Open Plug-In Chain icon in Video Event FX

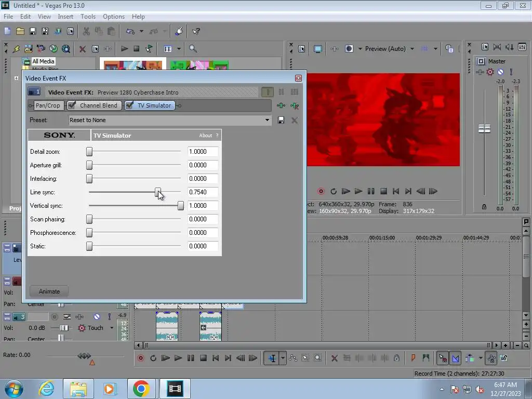(x=281, y=105)
